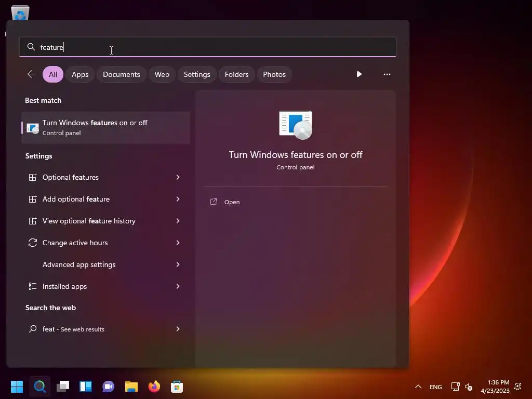Image resolution: width=532 pixels, height=399 pixels.
Task: Expand View optional feature history chevron
Action: pyautogui.click(x=178, y=221)
